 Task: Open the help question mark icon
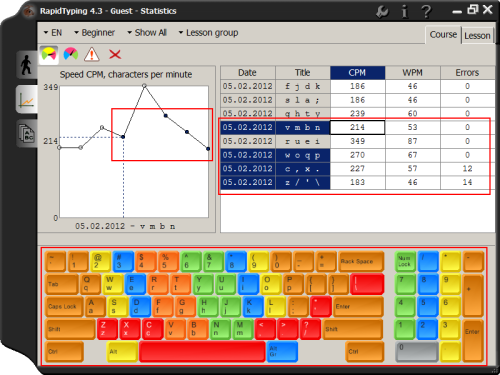tap(426, 12)
